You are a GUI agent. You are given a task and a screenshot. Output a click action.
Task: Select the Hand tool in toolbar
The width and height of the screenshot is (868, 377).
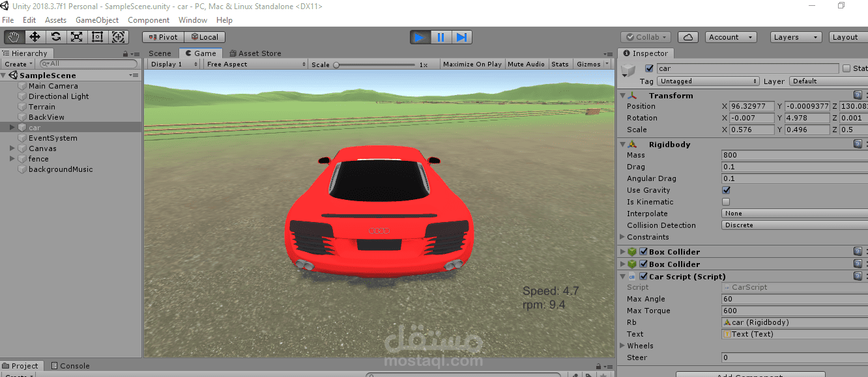tap(14, 37)
